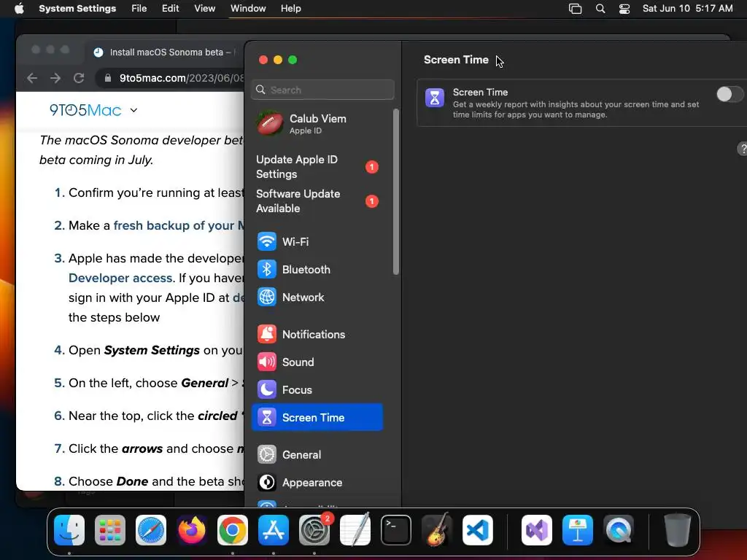The width and height of the screenshot is (747, 560).
Task: Open the Window menu
Action: click(248, 9)
